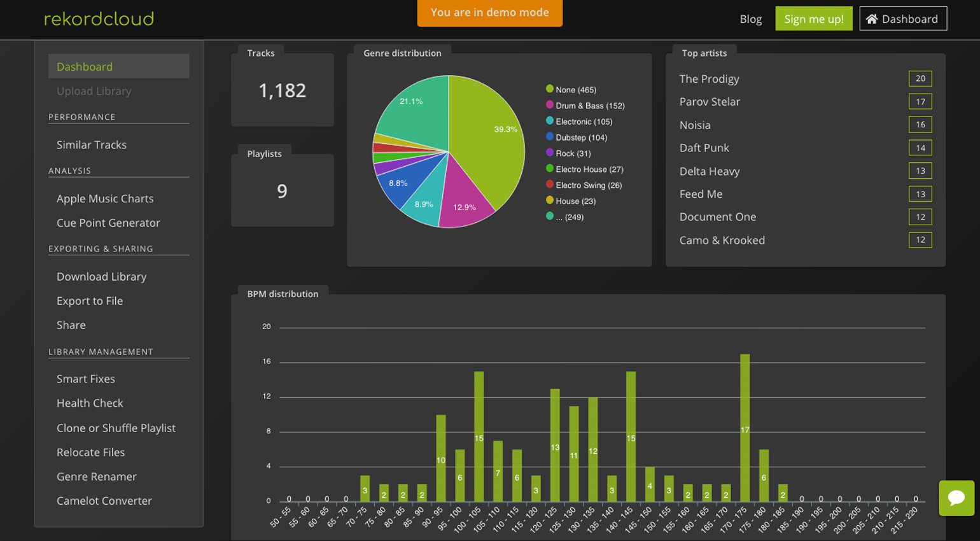Click the BPM distribution panel title

283,293
